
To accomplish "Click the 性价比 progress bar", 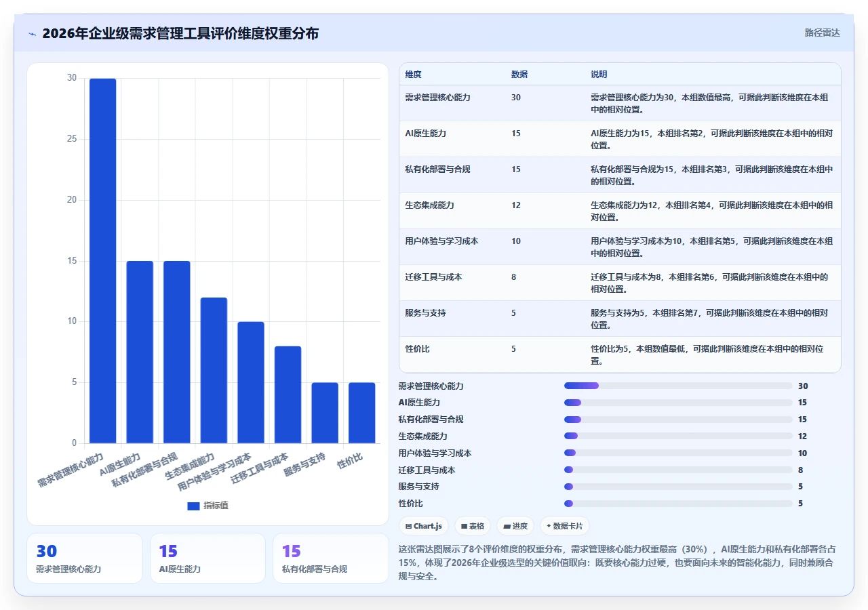I will tap(678, 504).
